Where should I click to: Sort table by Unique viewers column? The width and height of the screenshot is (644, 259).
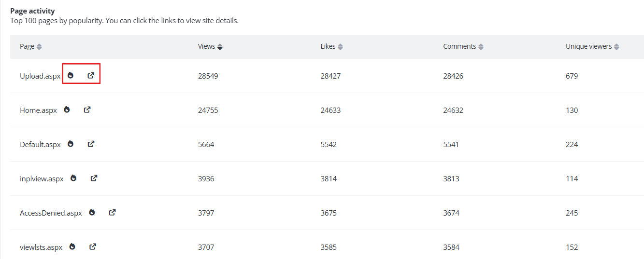(593, 47)
